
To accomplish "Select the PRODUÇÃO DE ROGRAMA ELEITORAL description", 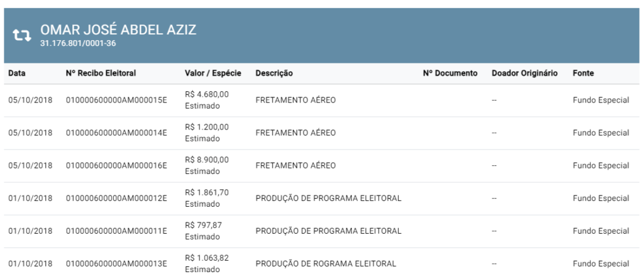I will click(326, 264).
